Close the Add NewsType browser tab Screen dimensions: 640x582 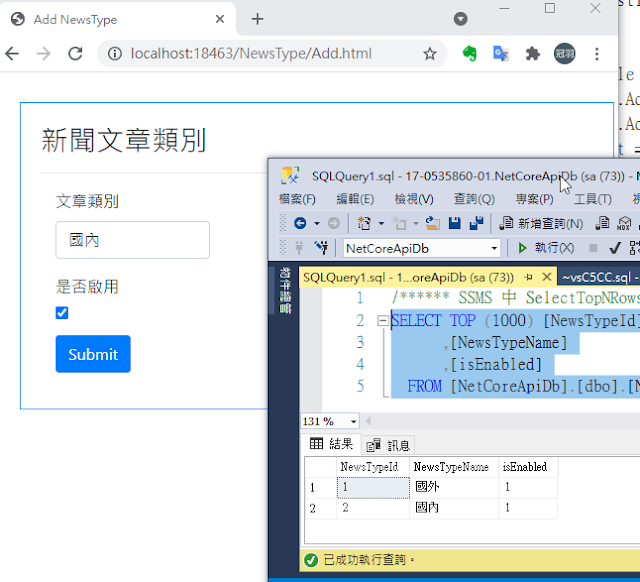[x=220, y=19]
